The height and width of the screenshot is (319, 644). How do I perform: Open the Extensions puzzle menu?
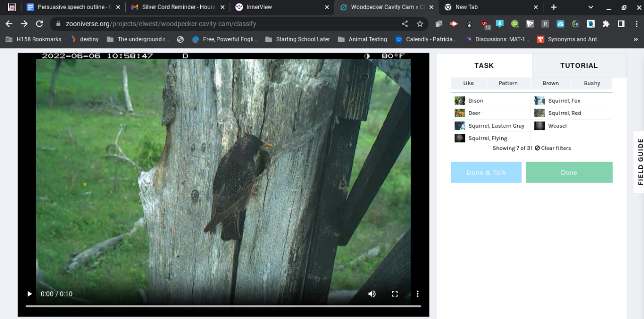tap(606, 24)
